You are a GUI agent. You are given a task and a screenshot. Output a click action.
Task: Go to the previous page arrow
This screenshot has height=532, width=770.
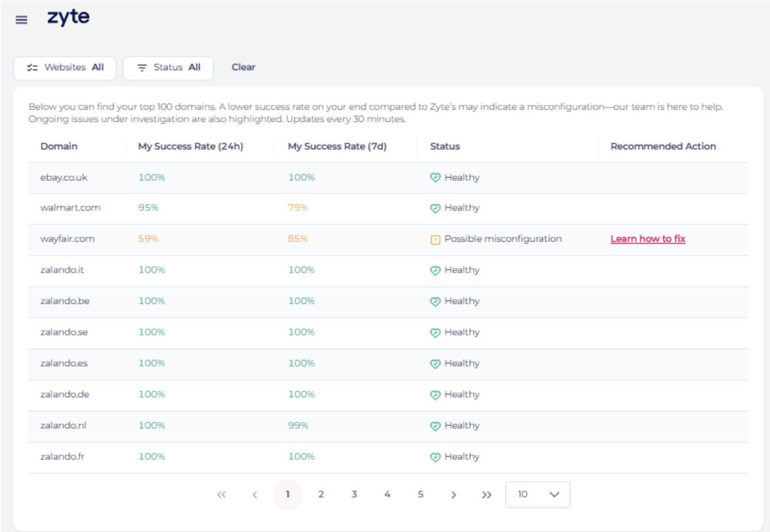[255, 495]
